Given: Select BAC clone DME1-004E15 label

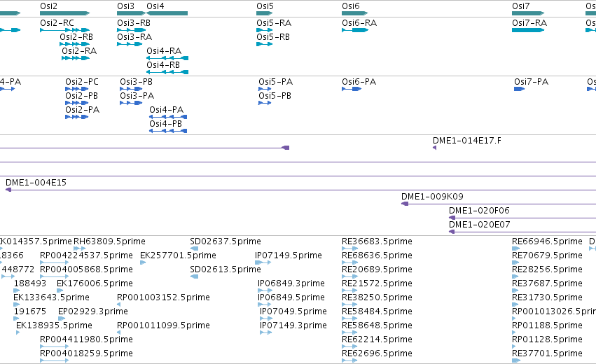Looking at the screenshot, I should [36, 183].
